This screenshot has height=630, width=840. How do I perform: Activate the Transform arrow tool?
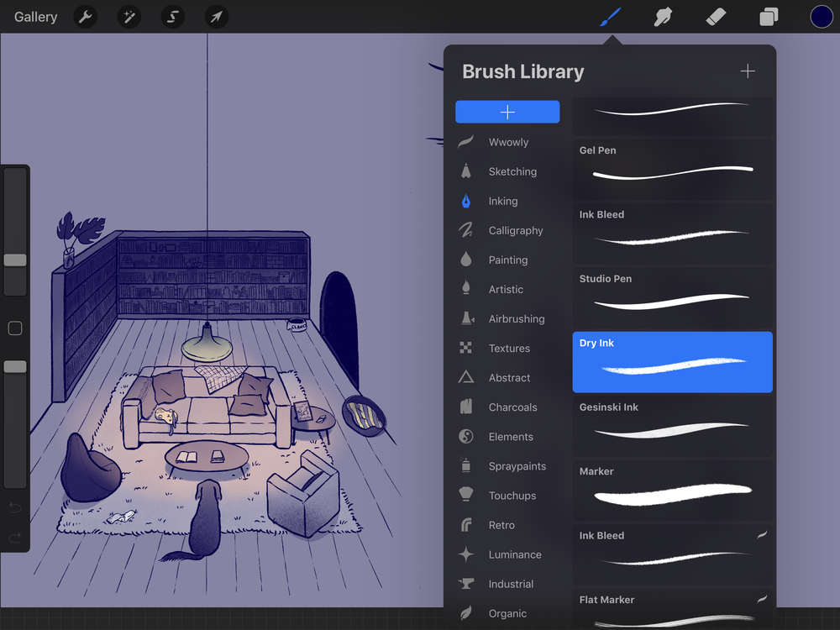(x=217, y=17)
